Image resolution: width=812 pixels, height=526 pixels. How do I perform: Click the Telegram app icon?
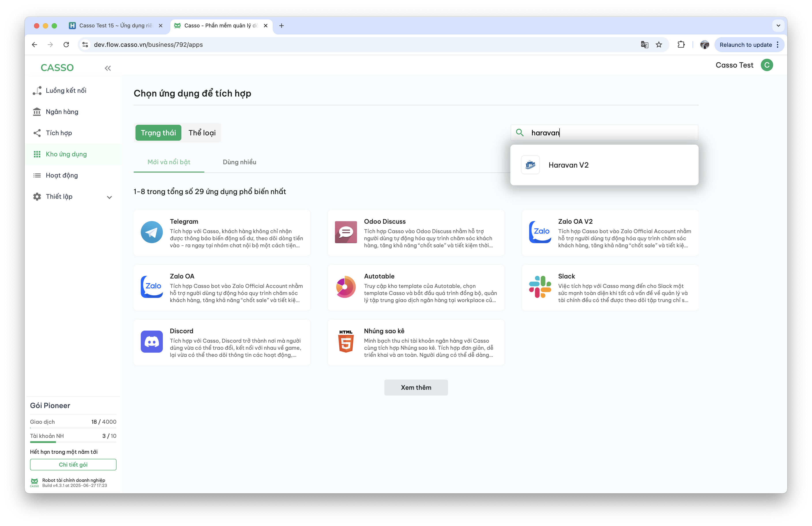click(x=152, y=232)
